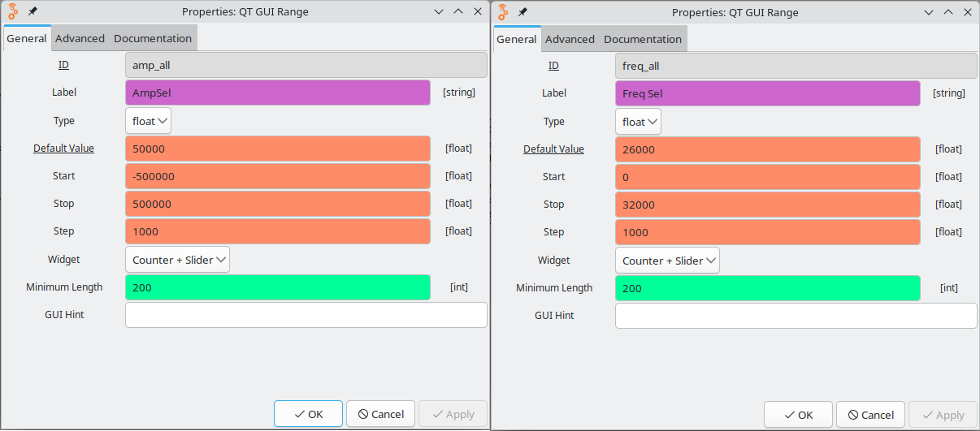The height and width of the screenshot is (431, 980).
Task: Open Documentation tab in left dialog
Action: [153, 38]
